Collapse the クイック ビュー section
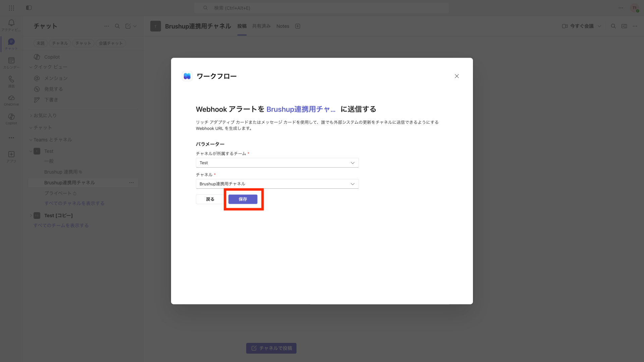 [x=31, y=67]
